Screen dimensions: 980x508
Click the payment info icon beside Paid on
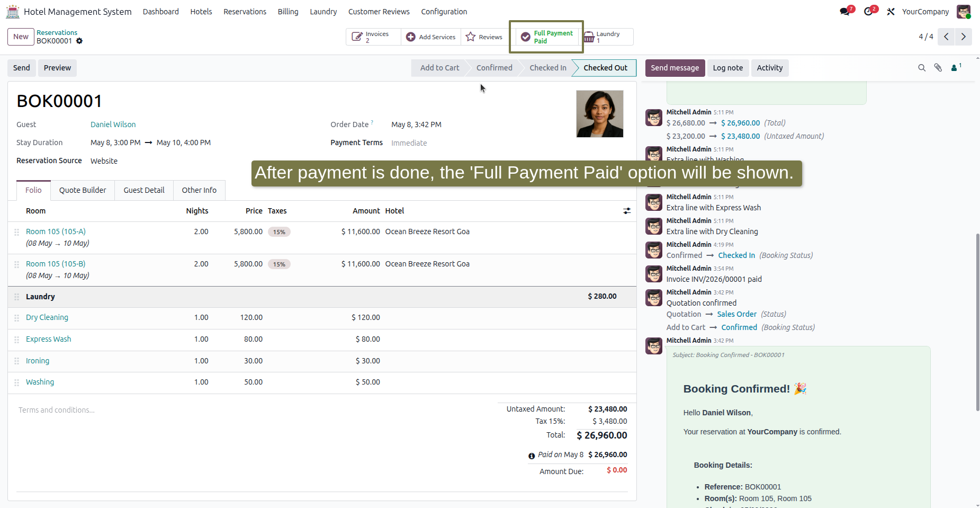pyautogui.click(x=532, y=456)
